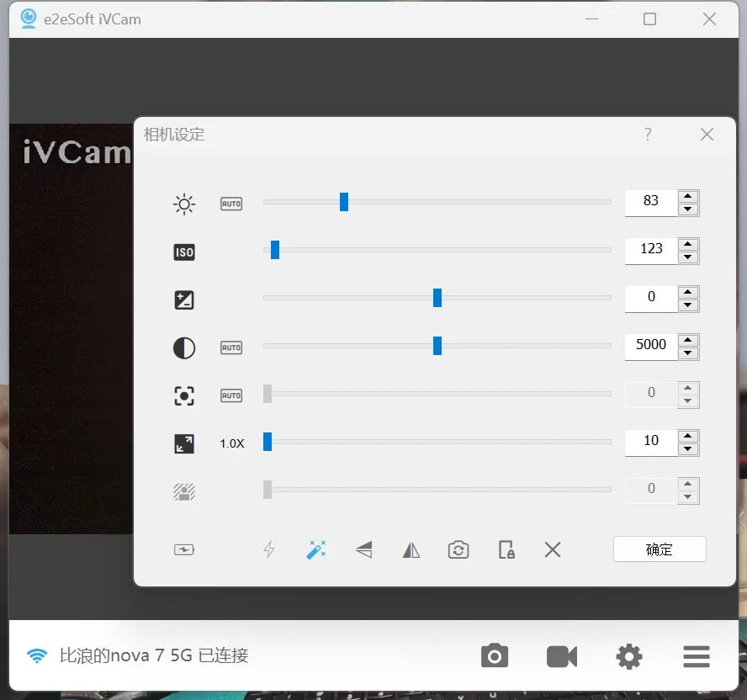747x700 pixels.
Task: Open the hamburger menu
Action: 696,656
